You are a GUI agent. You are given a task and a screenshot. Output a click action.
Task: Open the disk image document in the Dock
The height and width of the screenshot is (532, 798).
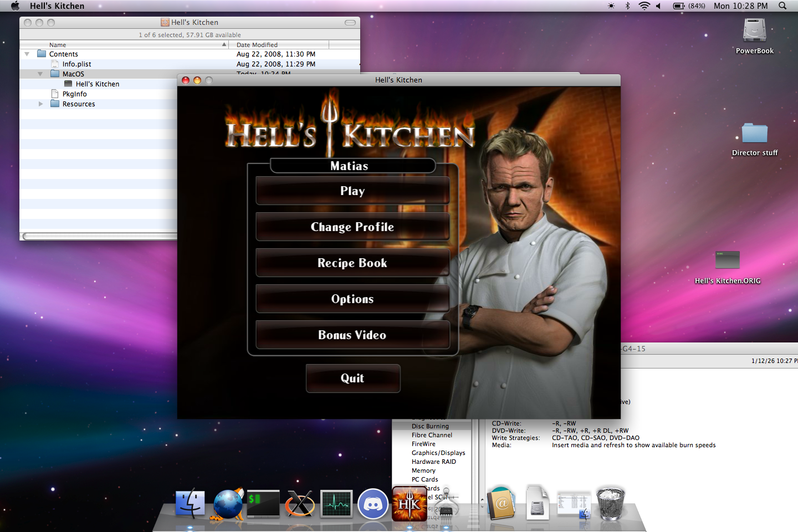537,503
